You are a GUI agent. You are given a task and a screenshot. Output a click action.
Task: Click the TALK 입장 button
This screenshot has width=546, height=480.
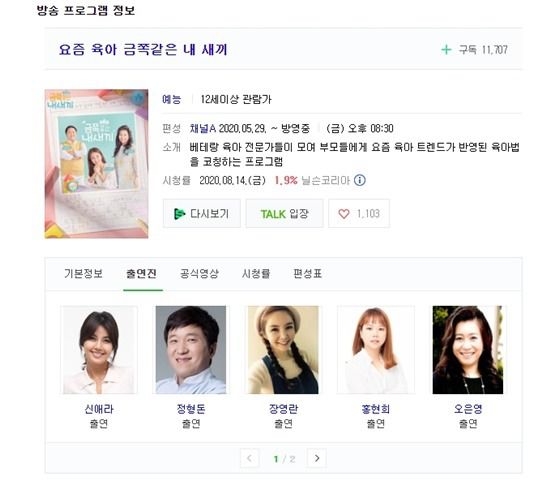pyautogui.click(x=284, y=214)
